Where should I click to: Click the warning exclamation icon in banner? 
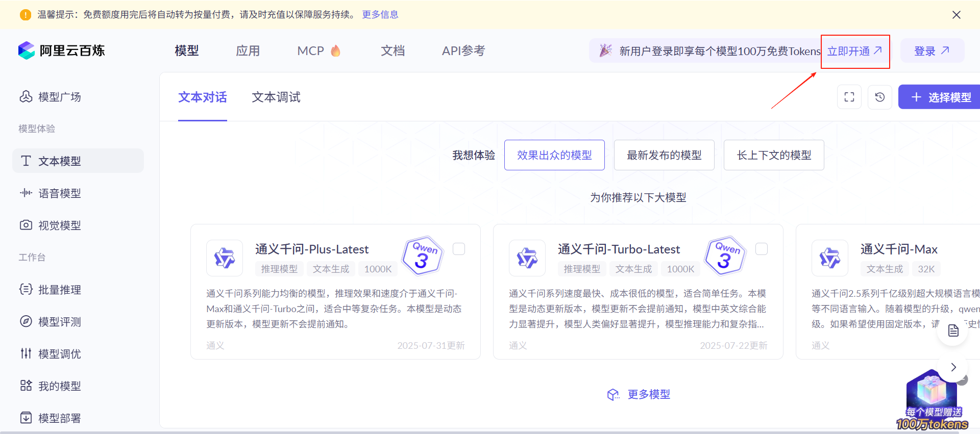click(26, 15)
